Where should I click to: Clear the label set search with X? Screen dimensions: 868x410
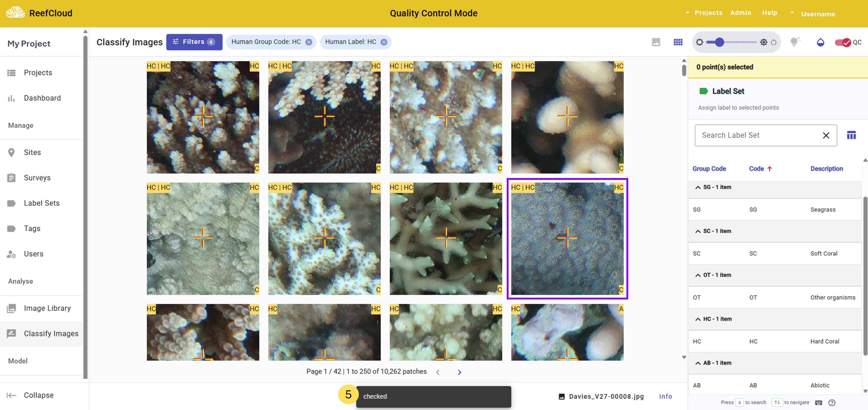826,135
